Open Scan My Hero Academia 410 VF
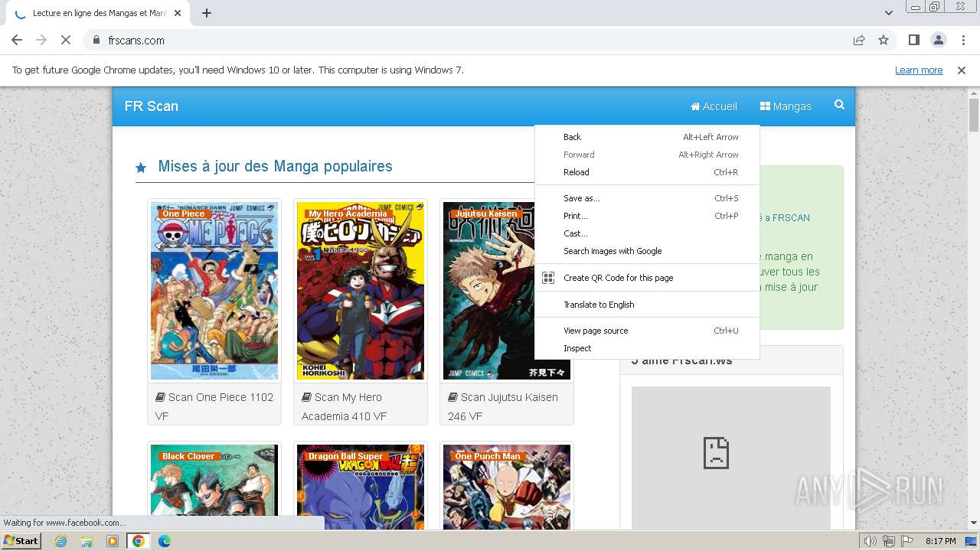980x551 pixels. pyautogui.click(x=345, y=406)
